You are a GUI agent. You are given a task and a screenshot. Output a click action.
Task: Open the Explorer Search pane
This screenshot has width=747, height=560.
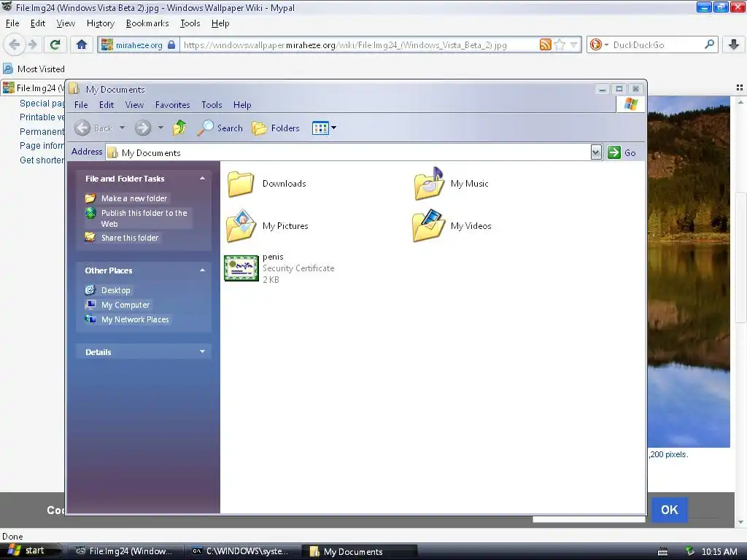220,128
